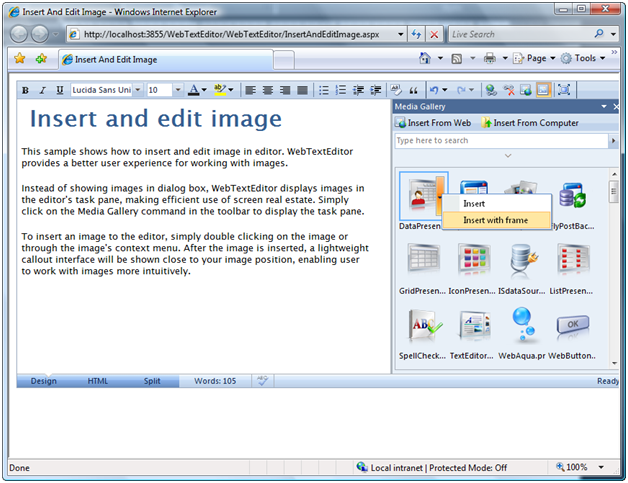Click Insert From Computer button
The image size is (628, 483).
click(530, 123)
